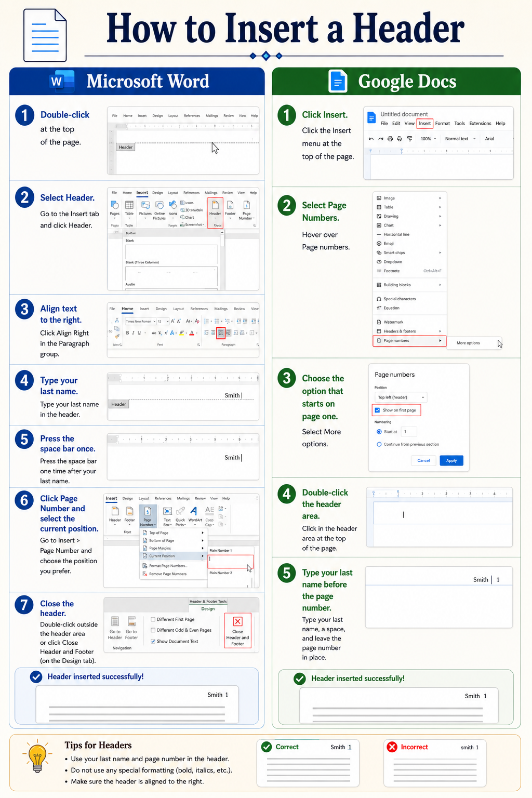532x798 pixels.
Task: Choose Page numbers in Docs Insert menu
Action: click(409, 341)
